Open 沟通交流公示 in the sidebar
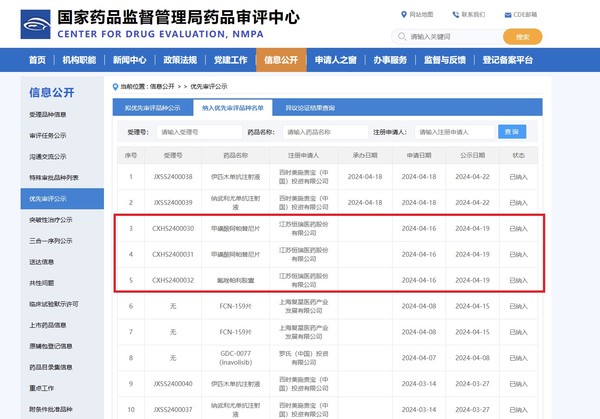 tap(48, 157)
